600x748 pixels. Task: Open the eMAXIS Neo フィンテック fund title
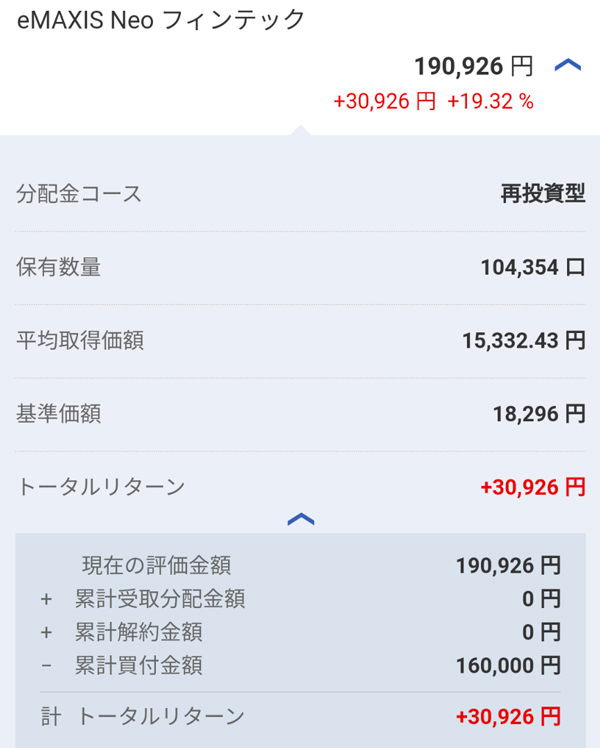point(161,20)
